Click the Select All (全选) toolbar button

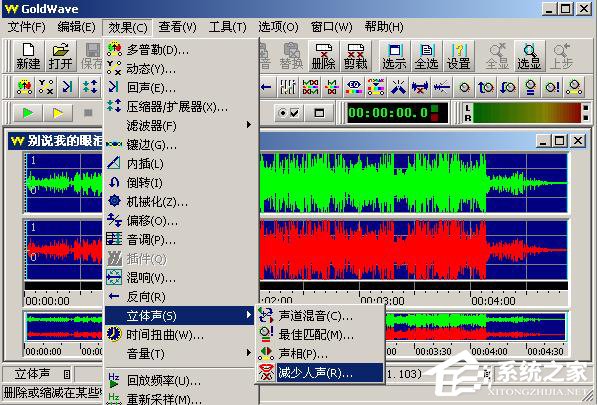(x=426, y=56)
